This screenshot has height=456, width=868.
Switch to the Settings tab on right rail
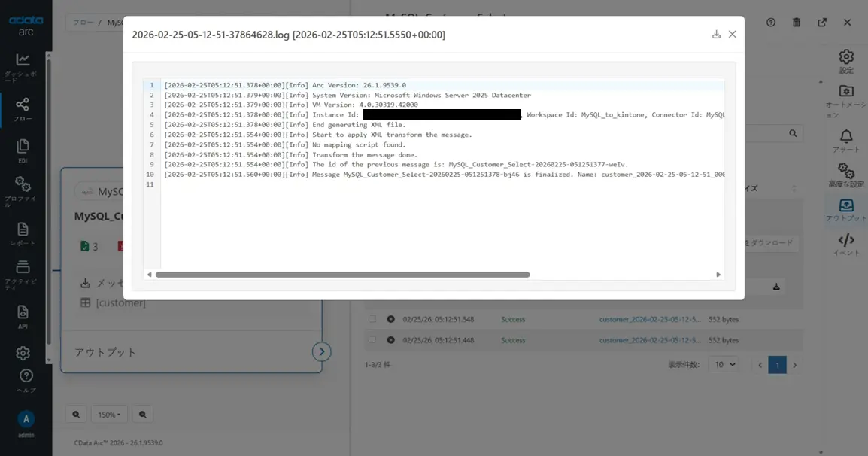(846, 62)
